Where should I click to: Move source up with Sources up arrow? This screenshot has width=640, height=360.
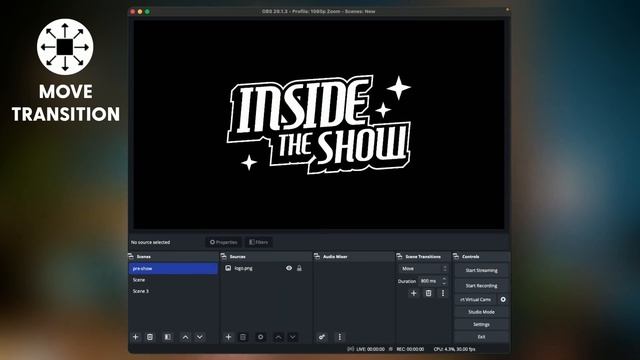(x=278, y=337)
